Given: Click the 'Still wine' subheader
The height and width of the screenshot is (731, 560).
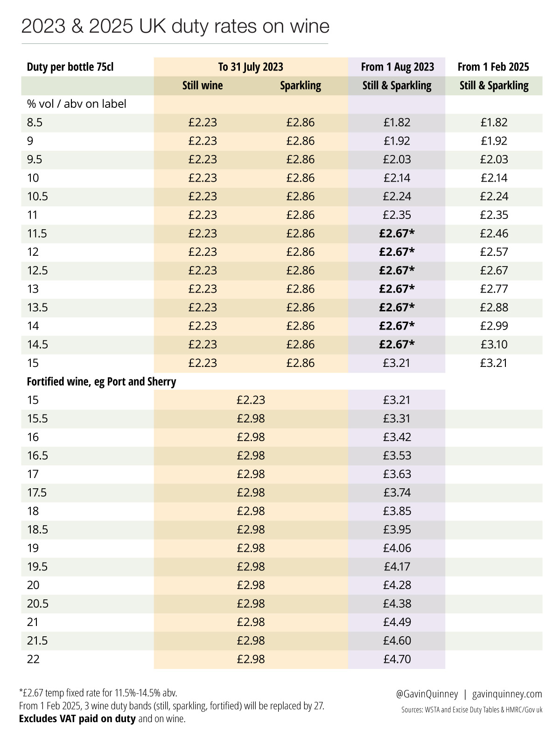Looking at the screenshot, I should coord(203,85).
